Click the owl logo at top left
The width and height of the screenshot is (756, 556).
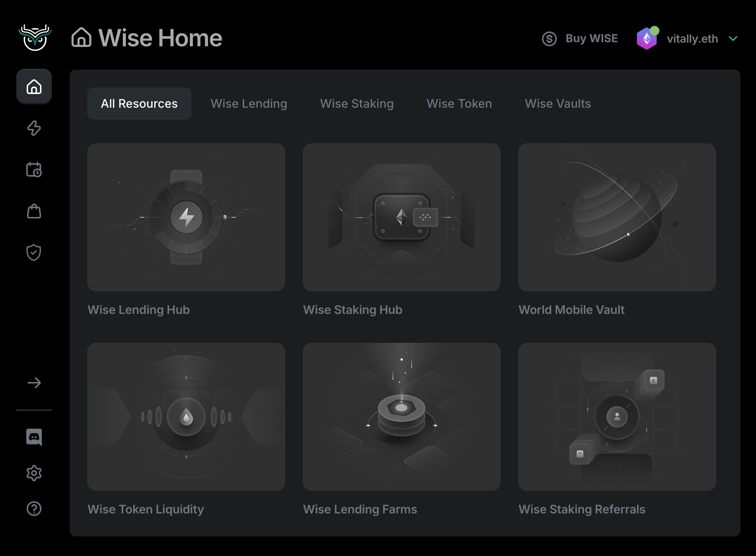(x=34, y=37)
